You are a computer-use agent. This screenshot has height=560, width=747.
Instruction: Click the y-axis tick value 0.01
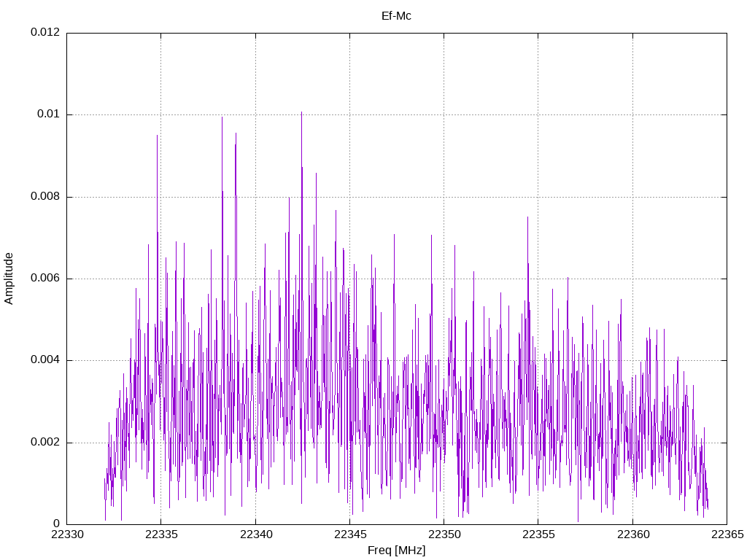tap(49, 114)
